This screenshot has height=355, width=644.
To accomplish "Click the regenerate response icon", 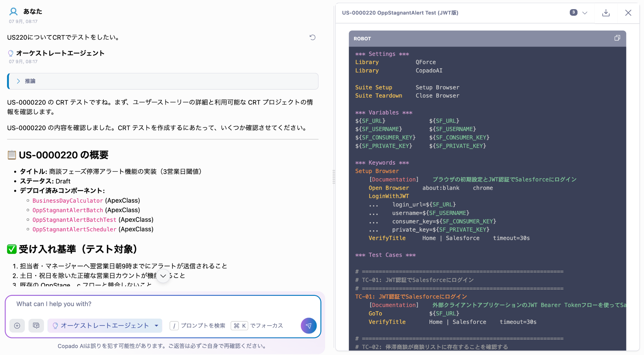I will coord(312,37).
